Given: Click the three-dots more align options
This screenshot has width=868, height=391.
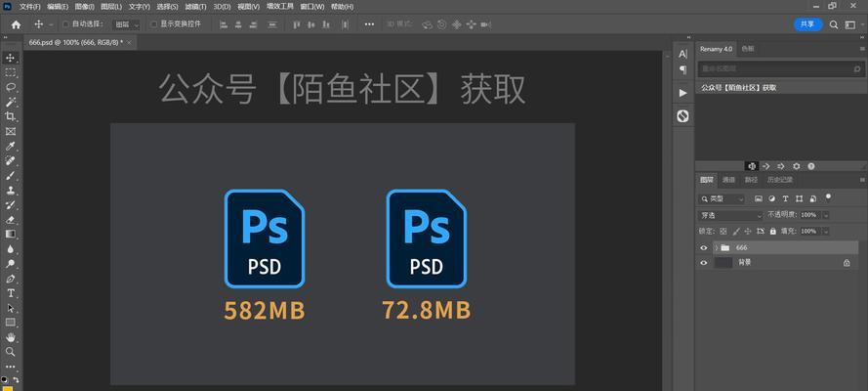Looking at the screenshot, I should click(x=369, y=24).
